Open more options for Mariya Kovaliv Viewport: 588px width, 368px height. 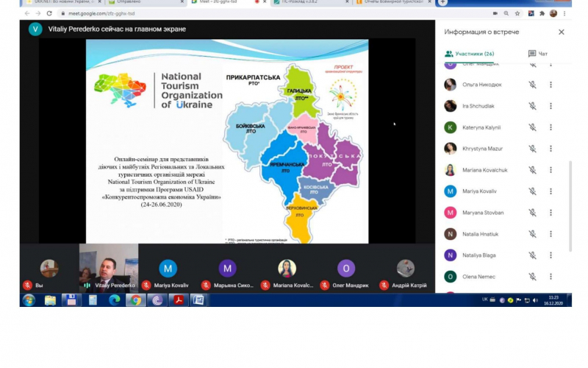click(x=551, y=191)
